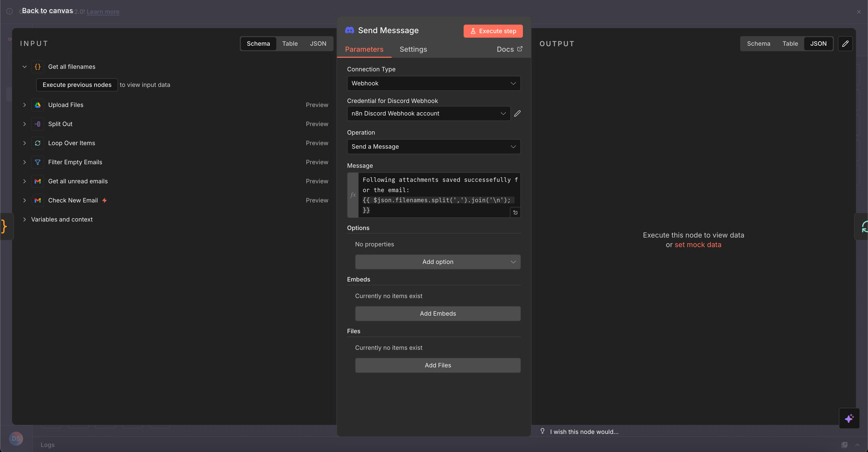868x452 pixels.
Task: Click the Logs label at the bottom
Action: coord(47,445)
